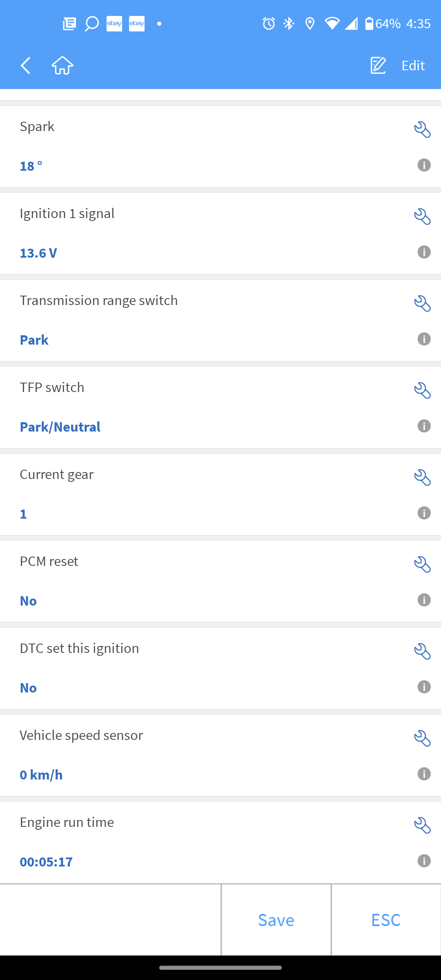Viewport: 441px width, 980px height.
Task: Open info for Spark value
Action: point(424,165)
